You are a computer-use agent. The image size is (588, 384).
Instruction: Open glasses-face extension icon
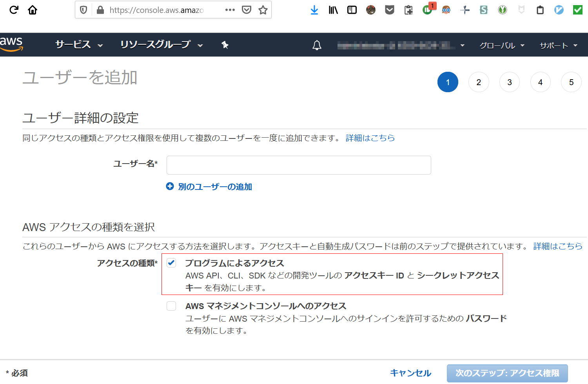point(446,10)
